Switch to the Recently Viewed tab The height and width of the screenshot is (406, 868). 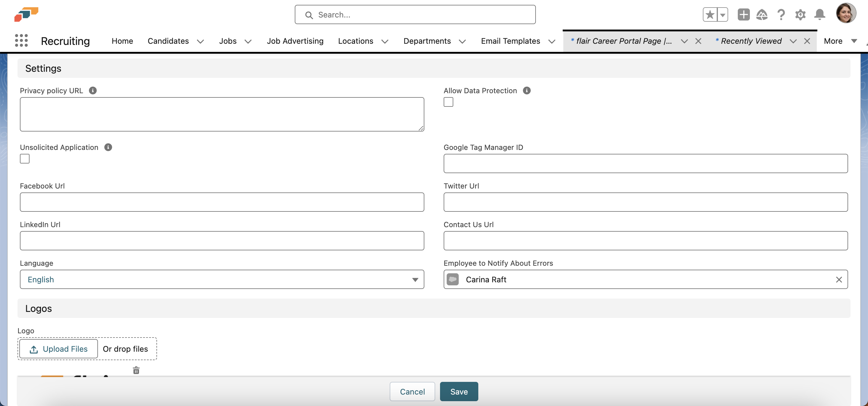[751, 41]
